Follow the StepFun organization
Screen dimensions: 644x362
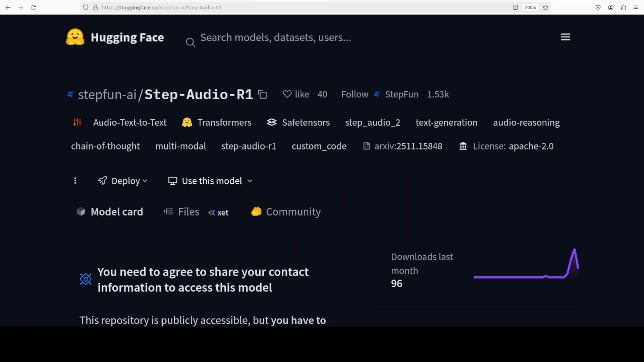click(x=355, y=94)
